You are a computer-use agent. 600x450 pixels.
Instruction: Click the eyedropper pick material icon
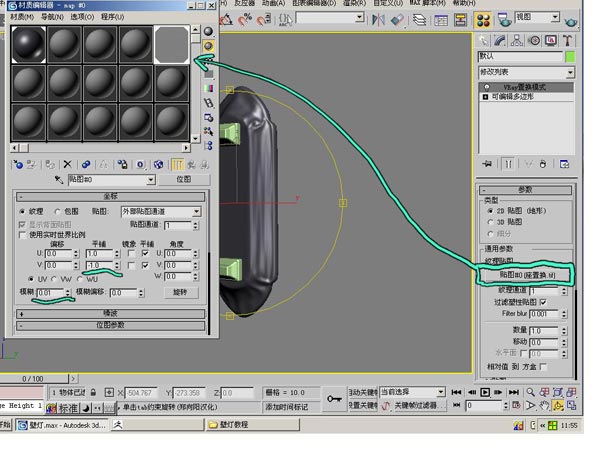59,179
